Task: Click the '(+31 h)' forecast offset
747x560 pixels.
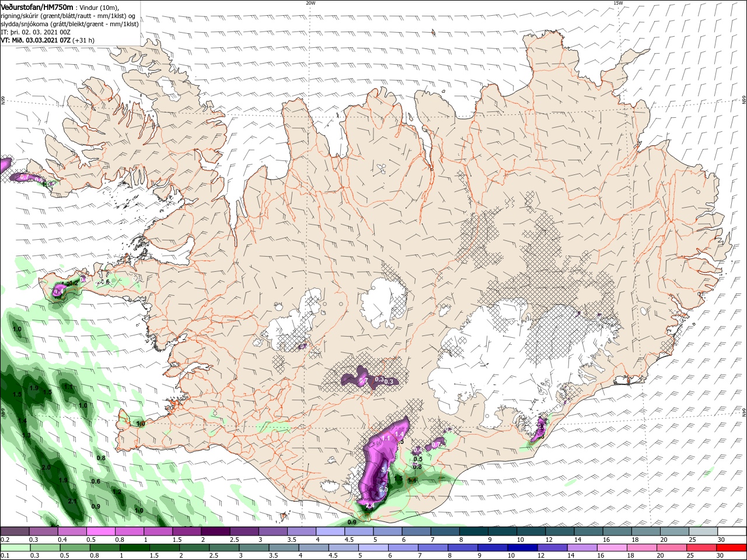Action: pyautogui.click(x=83, y=40)
